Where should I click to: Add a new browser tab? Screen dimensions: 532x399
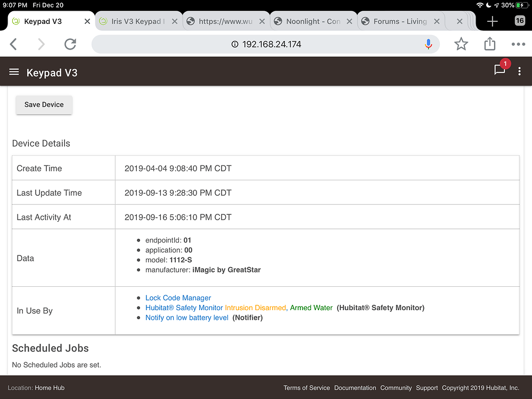point(493,21)
